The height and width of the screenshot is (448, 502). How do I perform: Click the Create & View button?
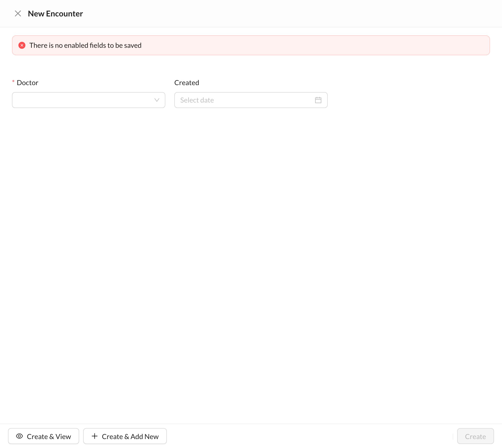tap(44, 436)
